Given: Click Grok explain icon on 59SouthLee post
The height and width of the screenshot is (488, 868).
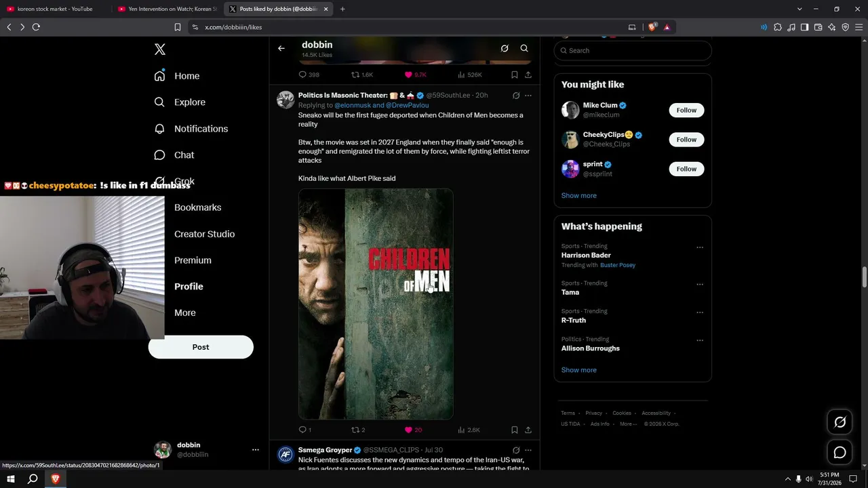Looking at the screenshot, I should (x=516, y=96).
